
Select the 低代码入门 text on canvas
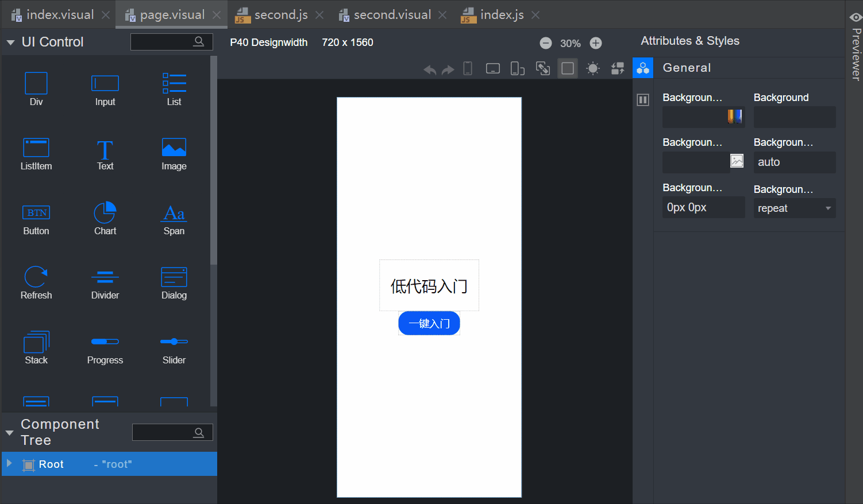(x=429, y=285)
